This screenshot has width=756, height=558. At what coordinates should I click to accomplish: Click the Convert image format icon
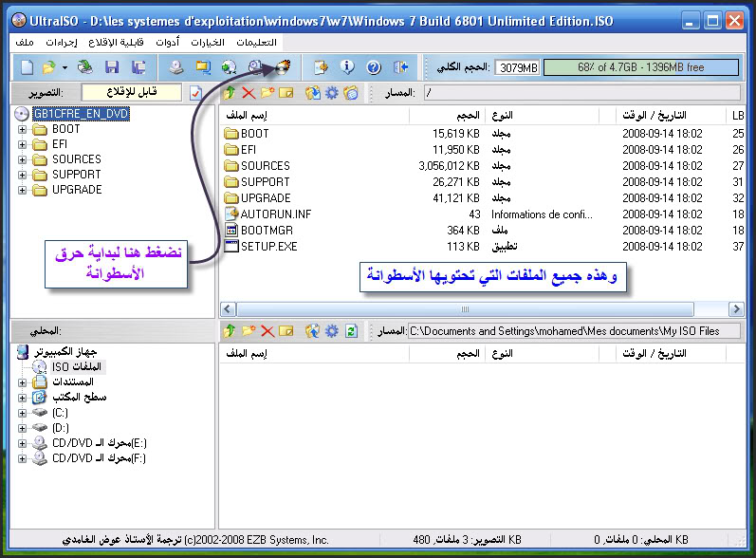click(x=203, y=67)
